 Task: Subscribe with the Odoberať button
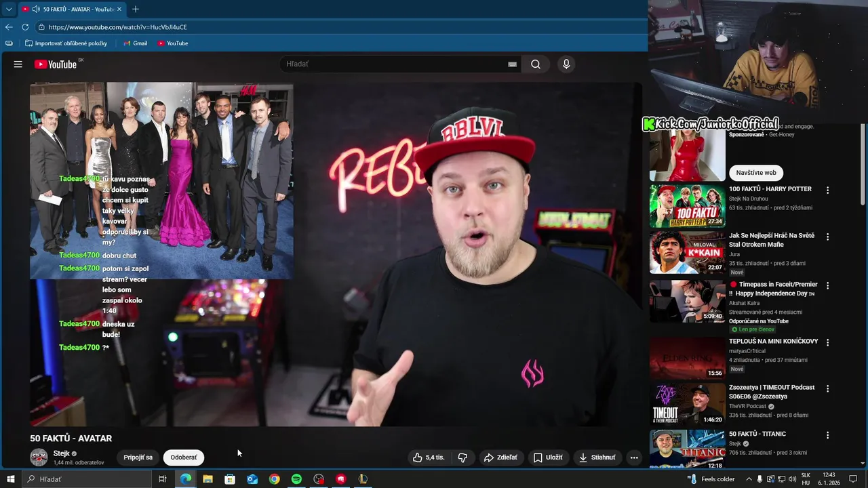pyautogui.click(x=184, y=457)
